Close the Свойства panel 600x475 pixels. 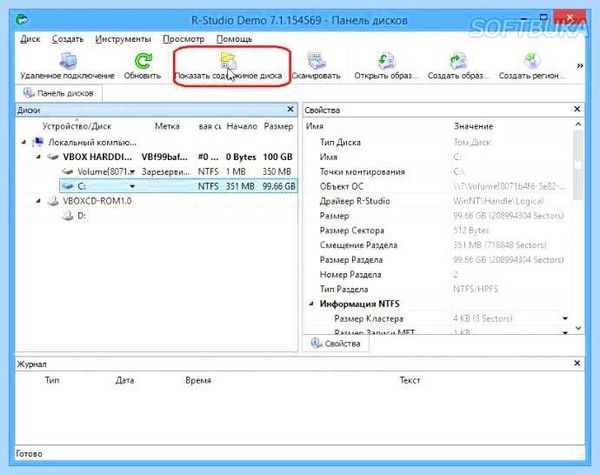(577, 109)
